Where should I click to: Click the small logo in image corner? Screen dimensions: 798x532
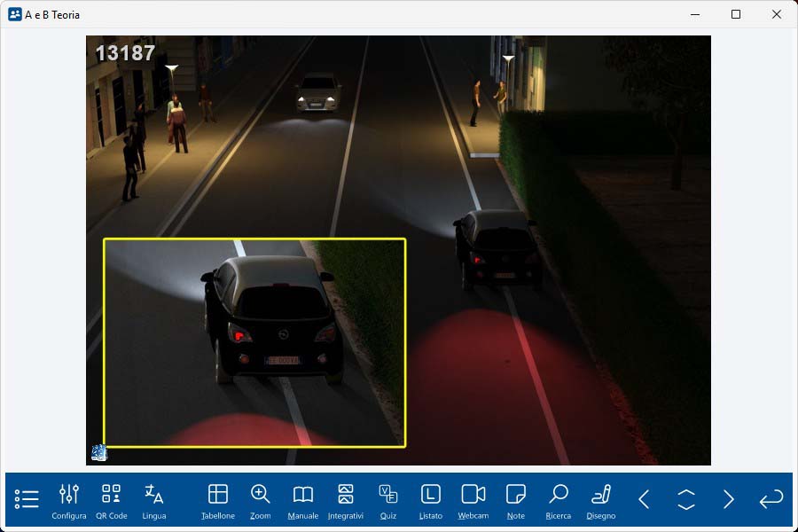[x=98, y=453]
